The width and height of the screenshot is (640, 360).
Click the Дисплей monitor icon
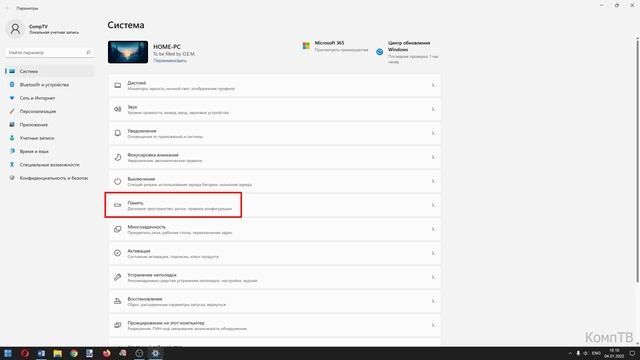pyautogui.click(x=118, y=85)
